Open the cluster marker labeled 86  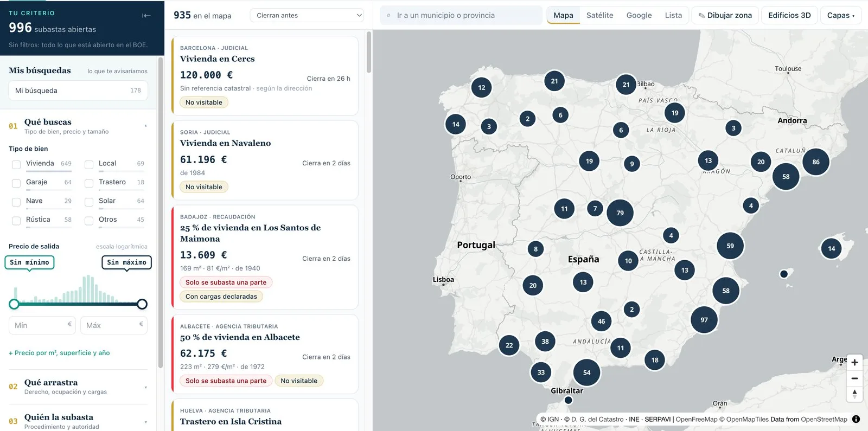(815, 162)
